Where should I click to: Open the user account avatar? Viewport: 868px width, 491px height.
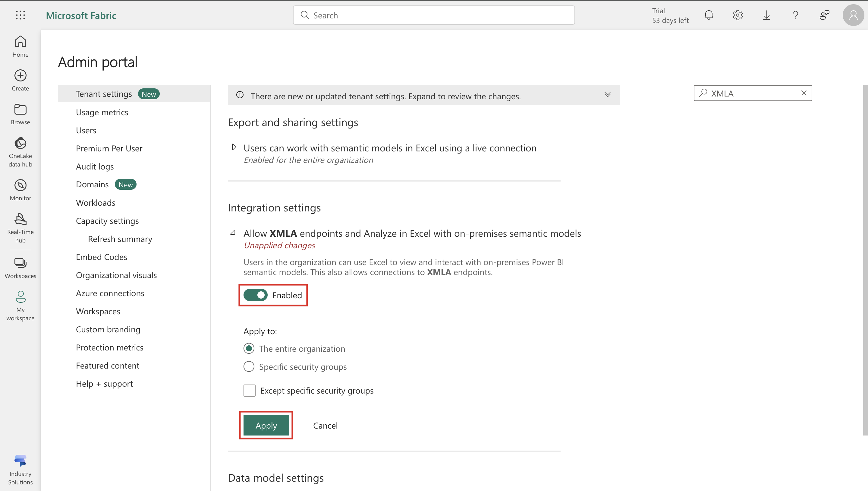(x=853, y=15)
